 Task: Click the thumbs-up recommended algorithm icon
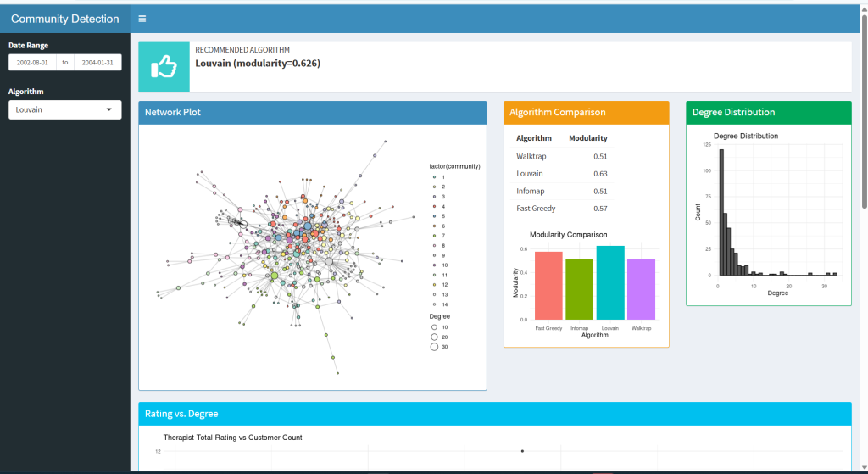tap(164, 67)
